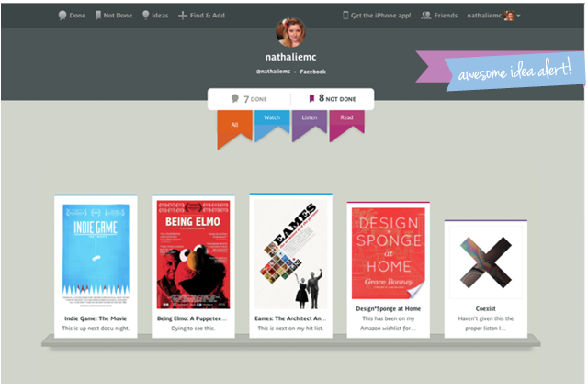Switch to the 7 Done tab
588x390 pixels.
pos(248,98)
